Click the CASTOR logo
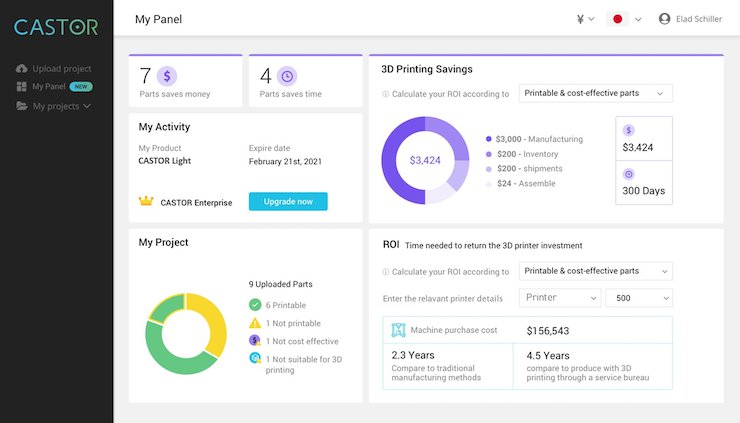 pos(56,26)
